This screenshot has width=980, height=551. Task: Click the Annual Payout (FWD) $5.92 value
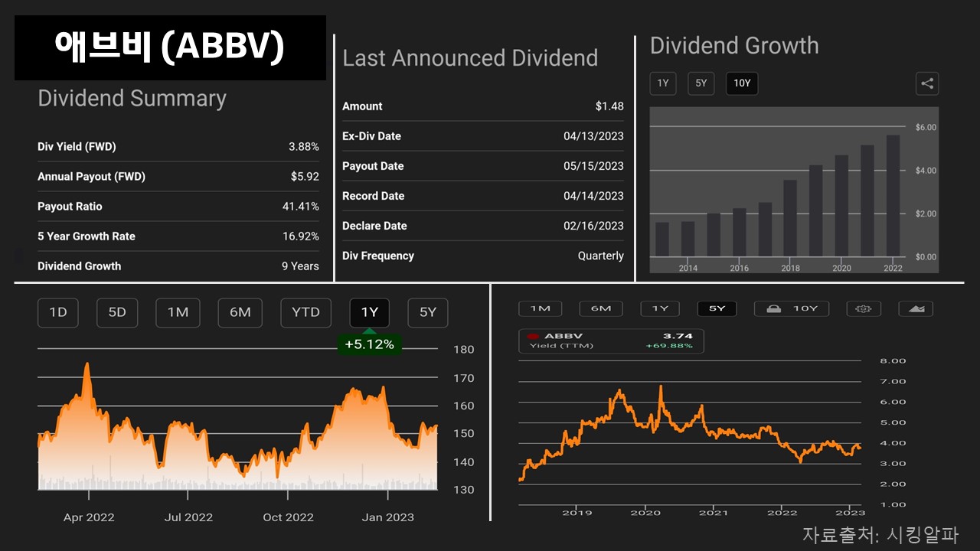pyautogui.click(x=305, y=177)
